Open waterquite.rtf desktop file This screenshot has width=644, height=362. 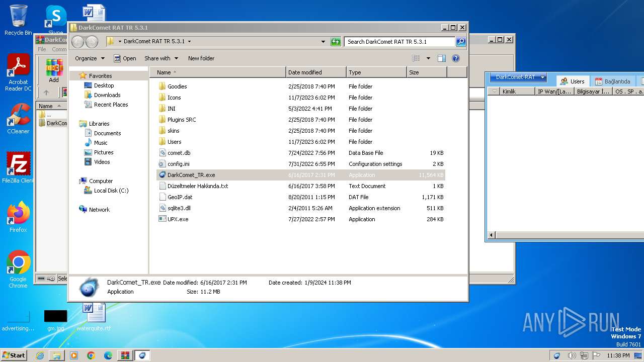click(x=94, y=317)
